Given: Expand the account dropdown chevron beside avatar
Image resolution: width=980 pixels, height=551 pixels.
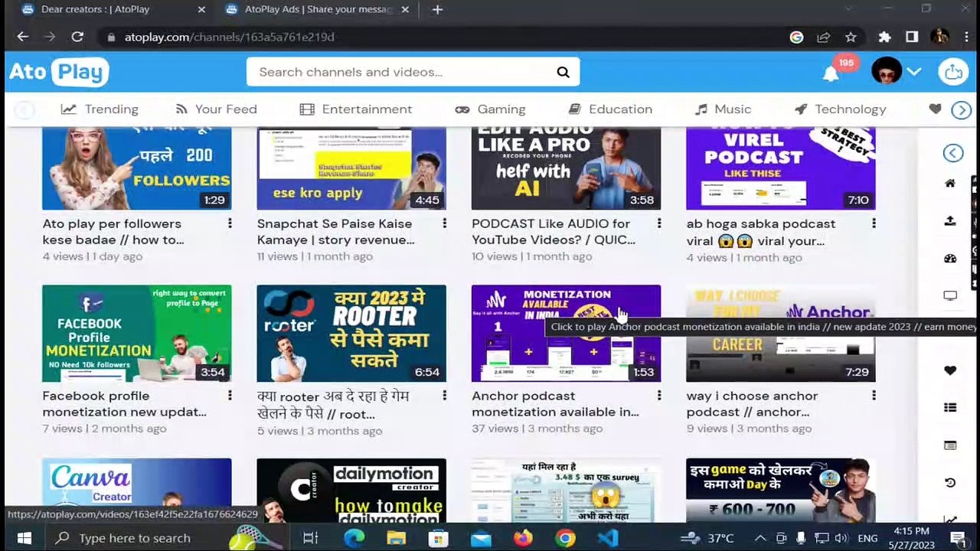Looking at the screenshot, I should (x=913, y=72).
